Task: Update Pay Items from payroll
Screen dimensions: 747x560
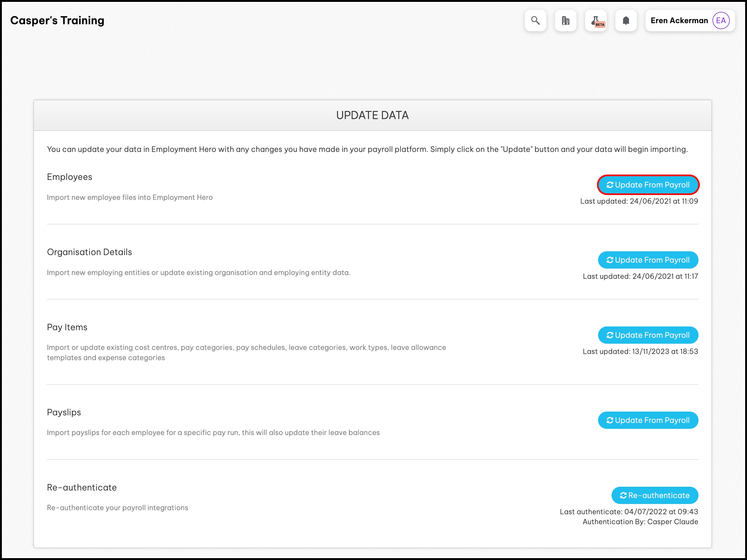Action: (648, 335)
